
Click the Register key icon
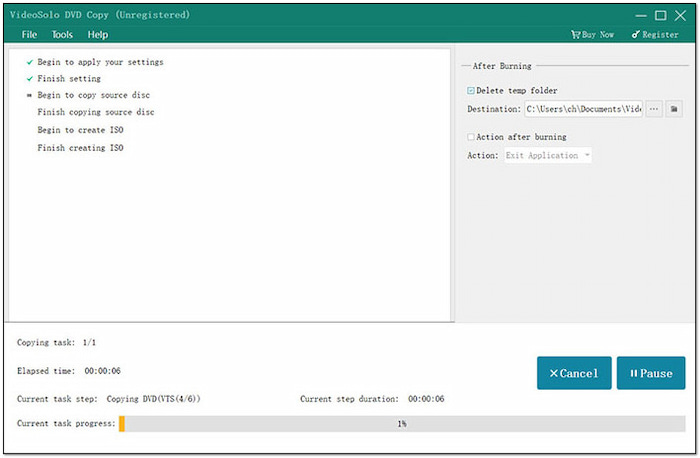point(636,35)
